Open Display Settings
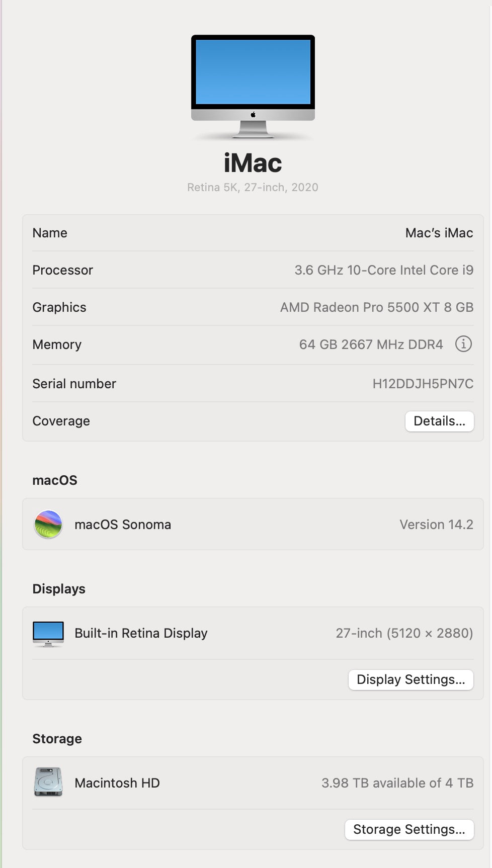 411,679
